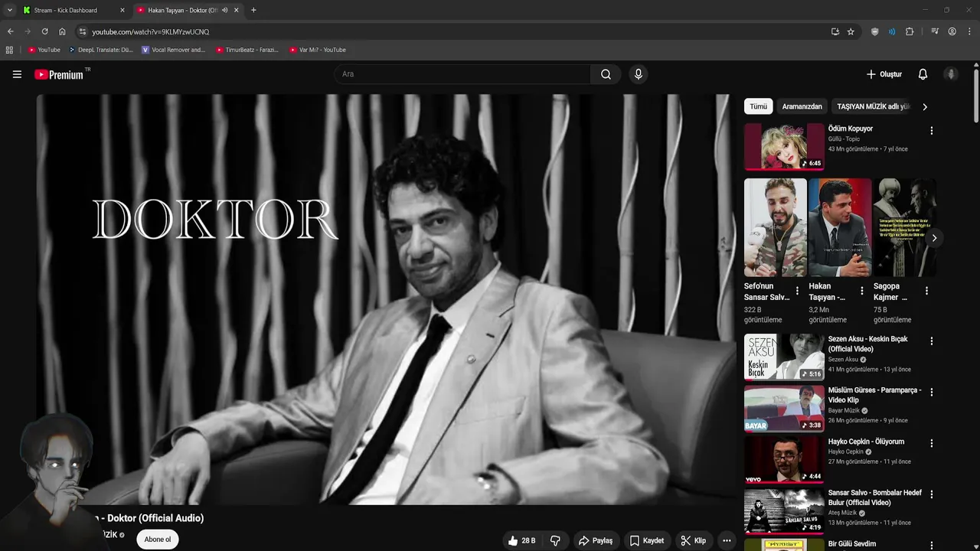Open the blue sound wave extension
980x551 pixels.
892,31
